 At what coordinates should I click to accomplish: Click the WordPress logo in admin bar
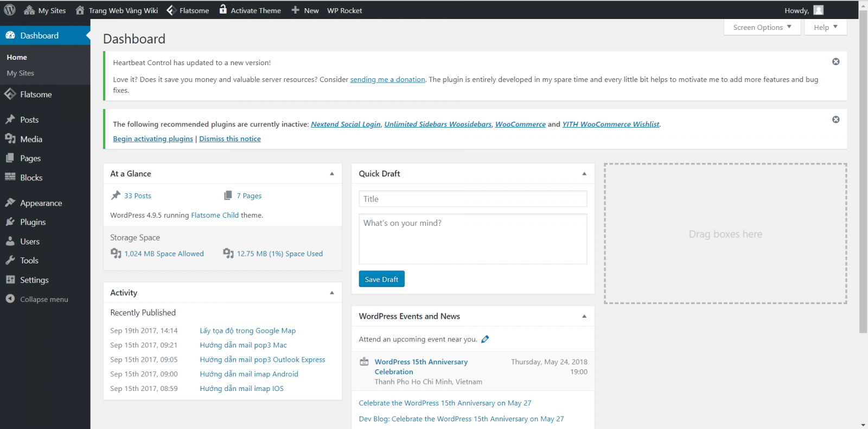click(10, 10)
